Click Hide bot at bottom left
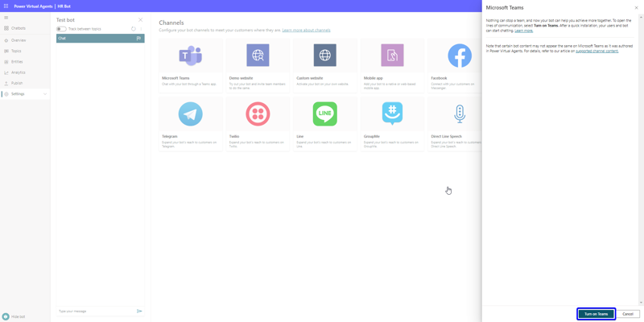644x322 pixels. pyautogui.click(x=14, y=316)
